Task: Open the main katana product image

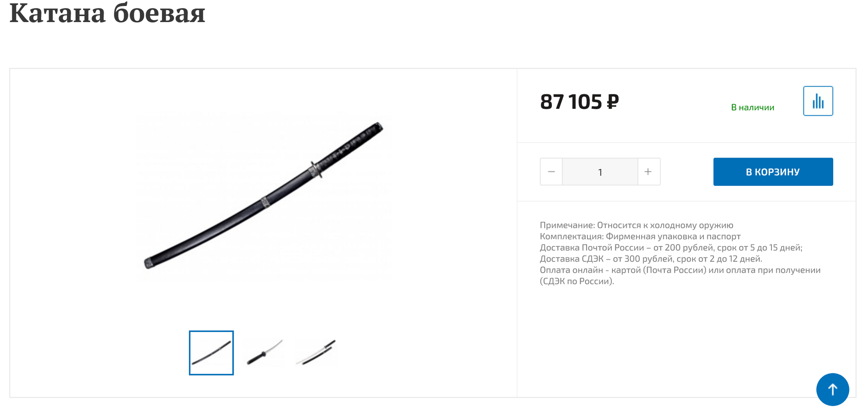Action: (263, 196)
